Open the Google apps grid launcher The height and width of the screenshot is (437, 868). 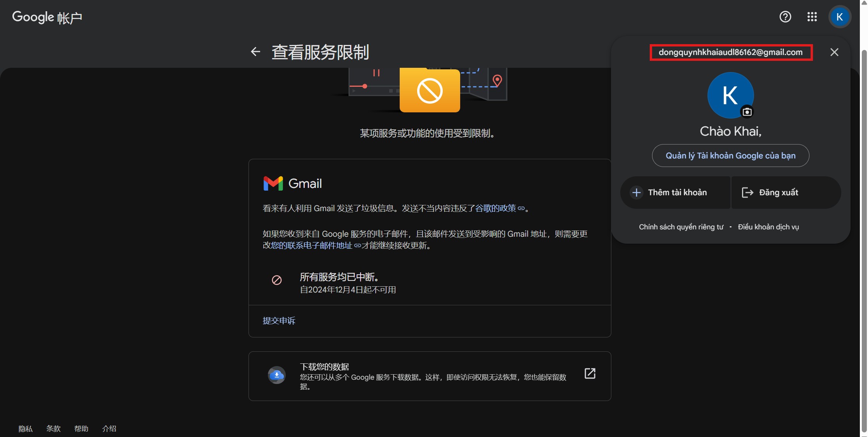tap(812, 17)
